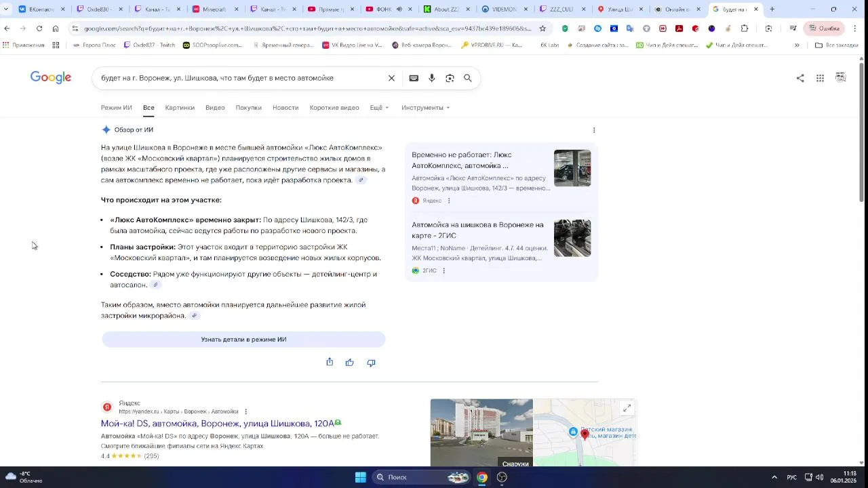Open the Google account avatar
Screen dimensions: 868x488
coord(841,77)
